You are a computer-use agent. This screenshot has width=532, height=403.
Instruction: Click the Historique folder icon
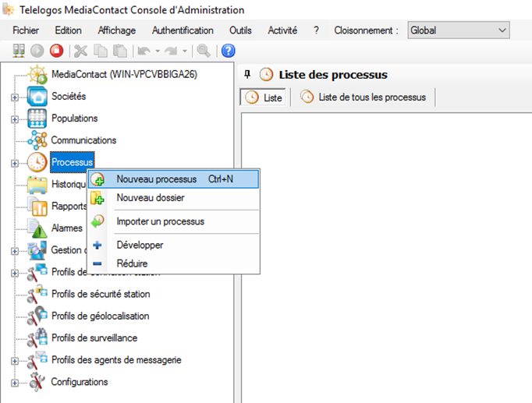[x=37, y=185]
